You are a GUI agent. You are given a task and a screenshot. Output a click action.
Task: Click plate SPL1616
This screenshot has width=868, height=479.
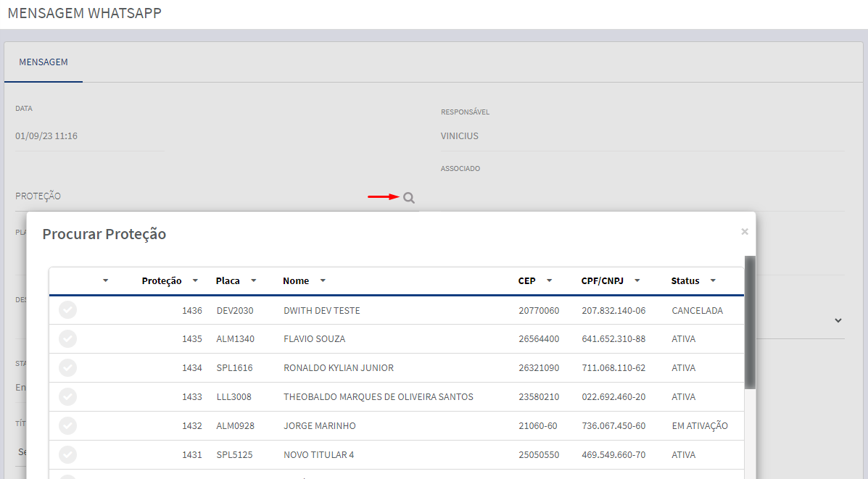(x=234, y=368)
